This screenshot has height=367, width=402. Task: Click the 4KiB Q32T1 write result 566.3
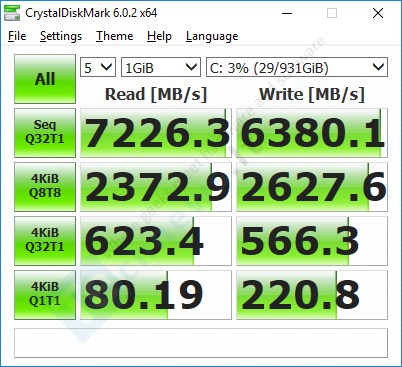coord(312,241)
